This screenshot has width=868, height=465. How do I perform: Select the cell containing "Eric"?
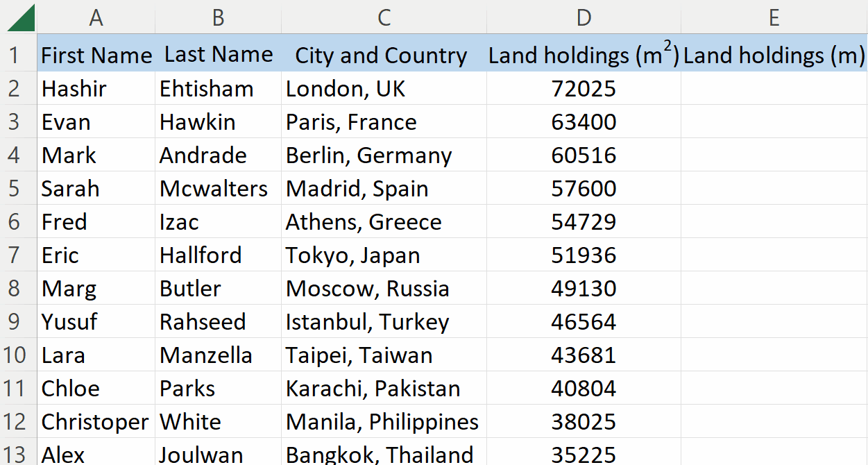point(96,255)
